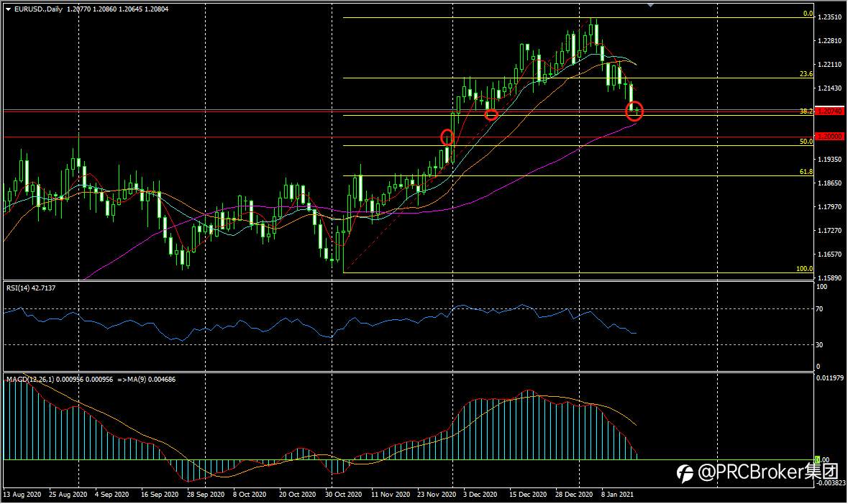This screenshot has width=848, height=504.
Task: Click the red 1.20740 price tag
Action: [x=829, y=111]
